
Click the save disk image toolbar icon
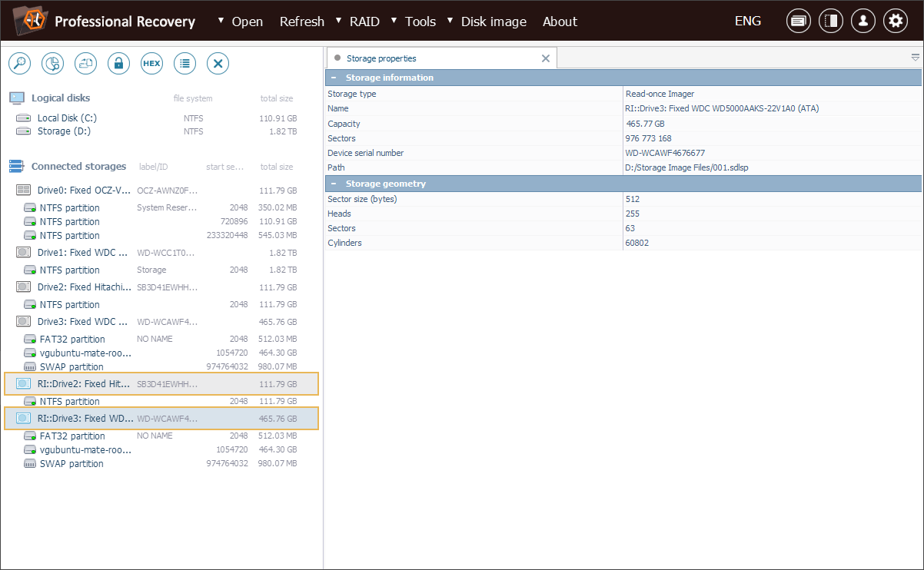pyautogui.click(x=85, y=64)
